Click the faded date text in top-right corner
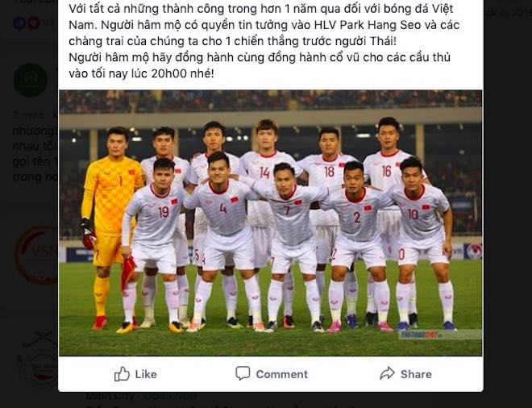 coord(508,13)
